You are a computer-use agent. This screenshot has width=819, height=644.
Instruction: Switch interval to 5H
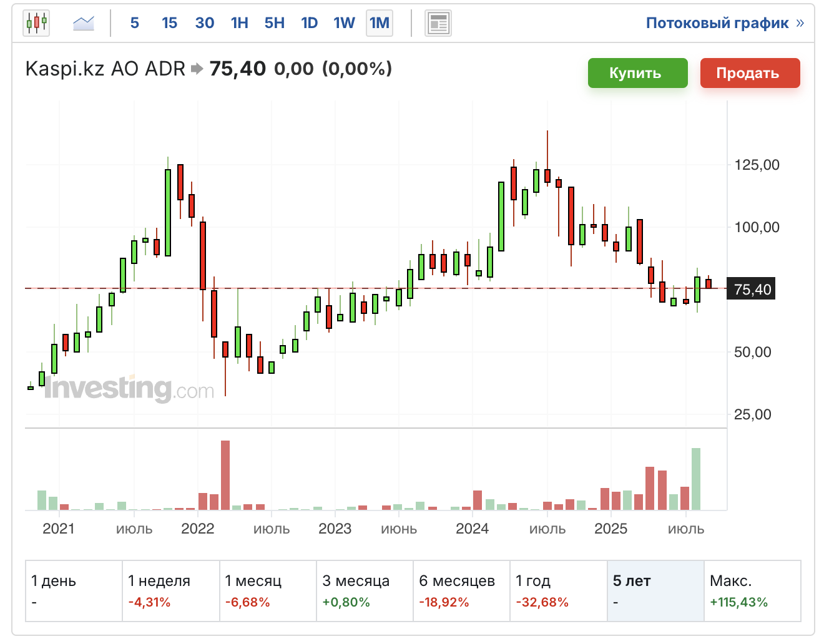click(274, 23)
